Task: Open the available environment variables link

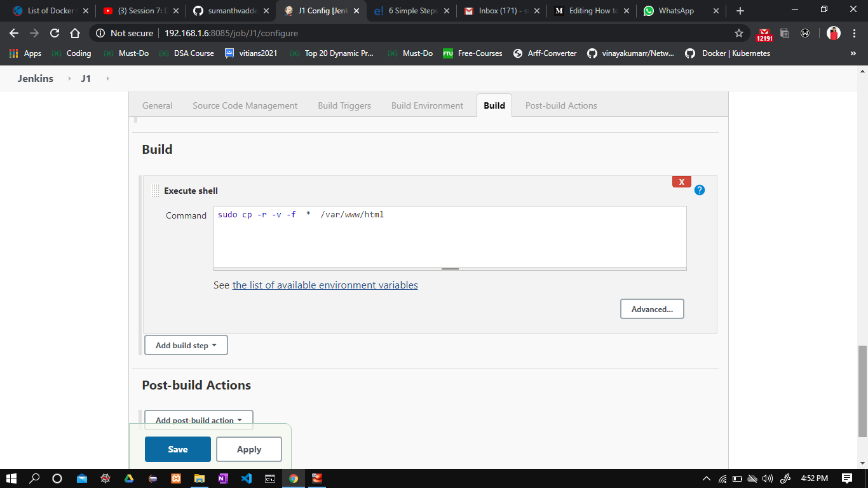Action: pyautogui.click(x=325, y=285)
